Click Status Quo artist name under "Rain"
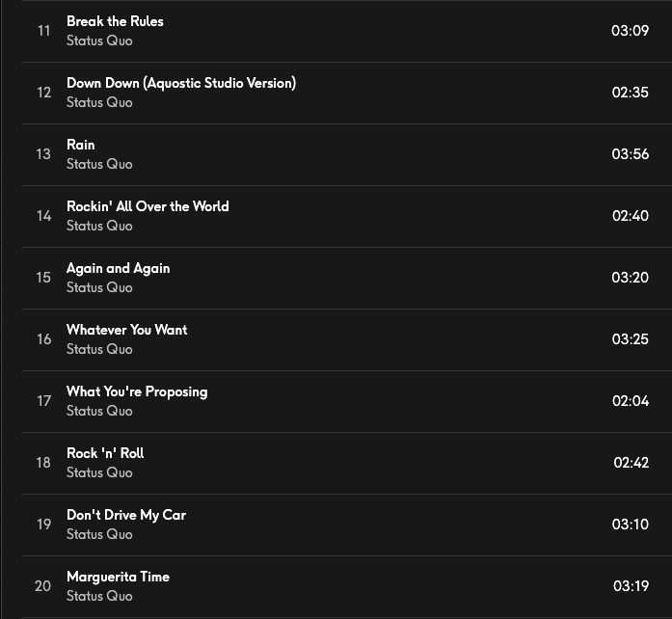672x619 pixels. (99, 164)
